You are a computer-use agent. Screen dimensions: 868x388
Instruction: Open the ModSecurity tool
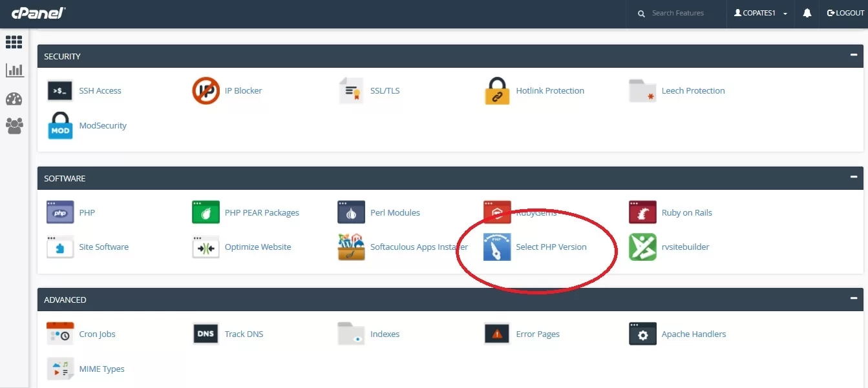pyautogui.click(x=103, y=125)
